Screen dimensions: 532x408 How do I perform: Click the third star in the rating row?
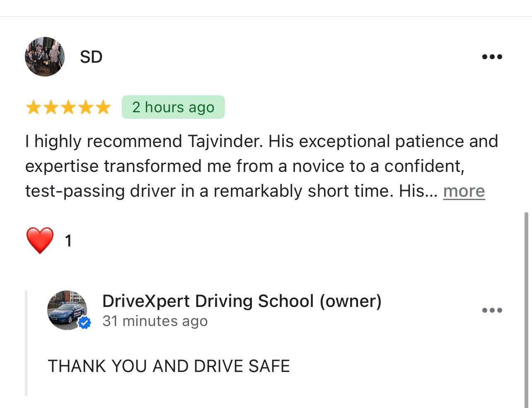pos(69,107)
